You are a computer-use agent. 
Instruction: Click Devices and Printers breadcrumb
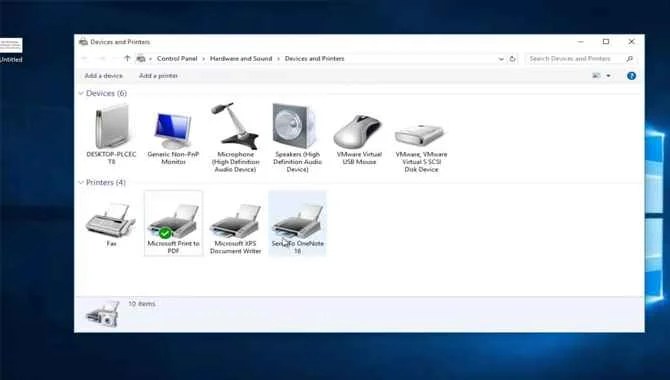click(x=314, y=59)
